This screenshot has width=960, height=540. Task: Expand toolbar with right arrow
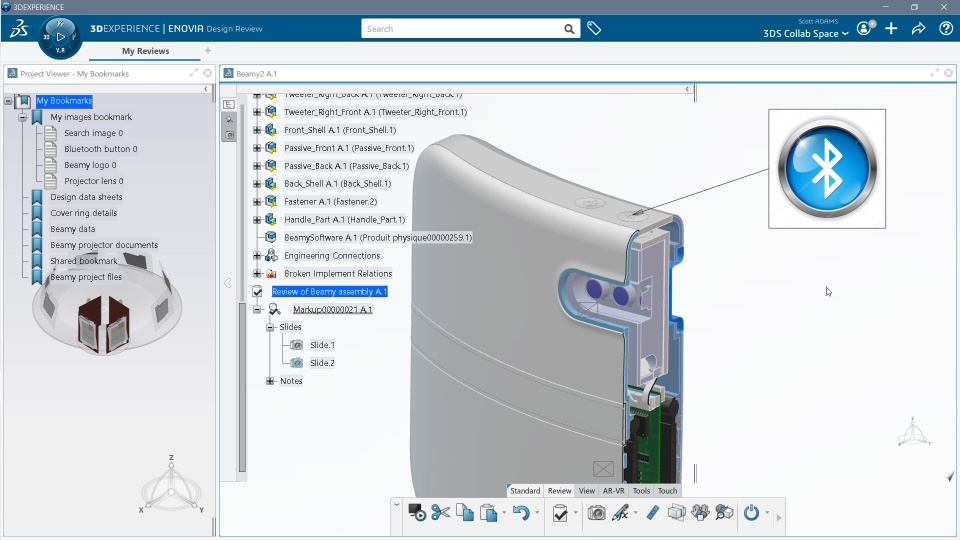click(779, 518)
